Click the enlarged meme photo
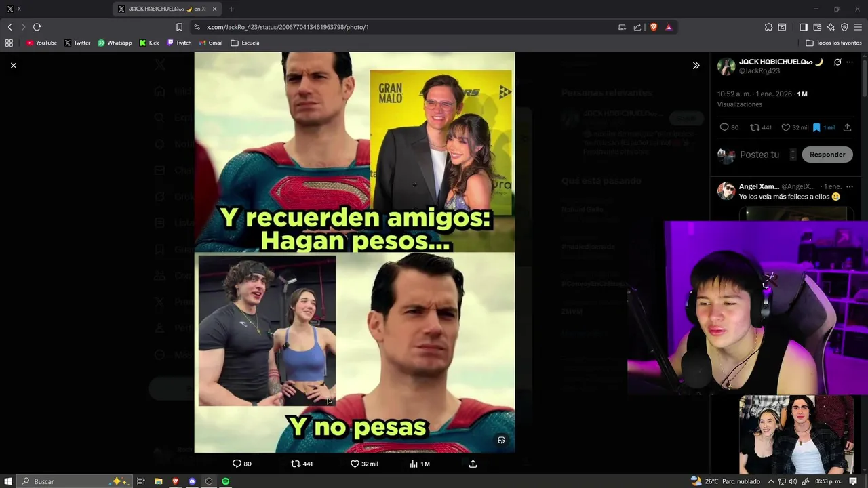Viewport: 868px width, 488px height. [355, 252]
